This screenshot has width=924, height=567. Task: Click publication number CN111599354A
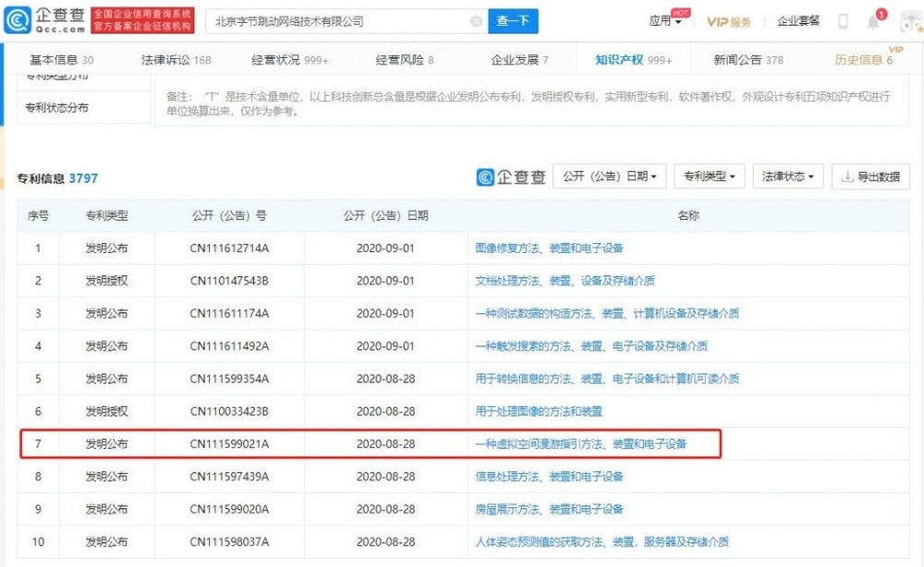point(229,379)
